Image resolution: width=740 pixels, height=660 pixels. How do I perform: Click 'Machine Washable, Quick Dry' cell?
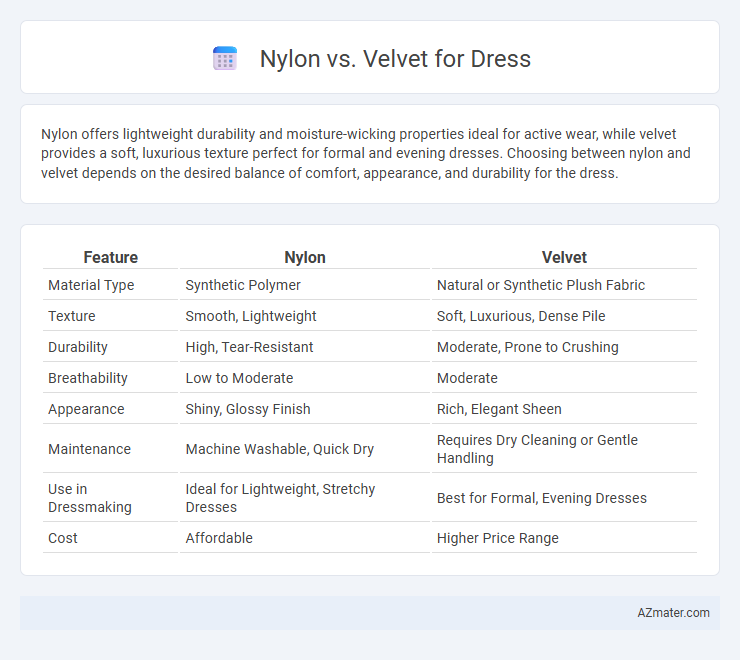279,449
